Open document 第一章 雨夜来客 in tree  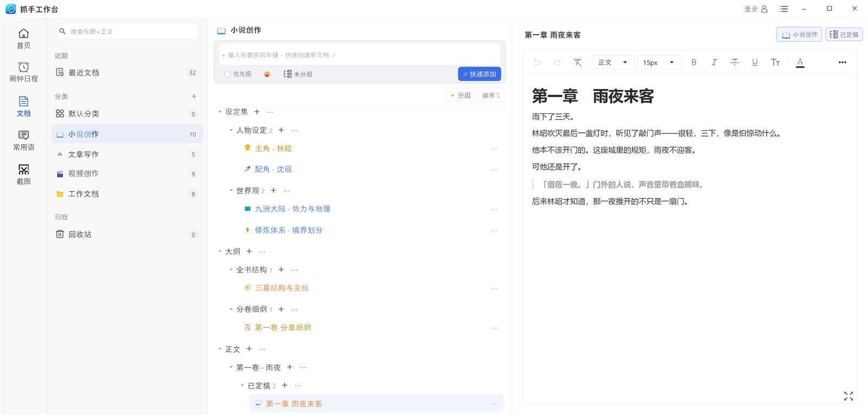[293, 404]
